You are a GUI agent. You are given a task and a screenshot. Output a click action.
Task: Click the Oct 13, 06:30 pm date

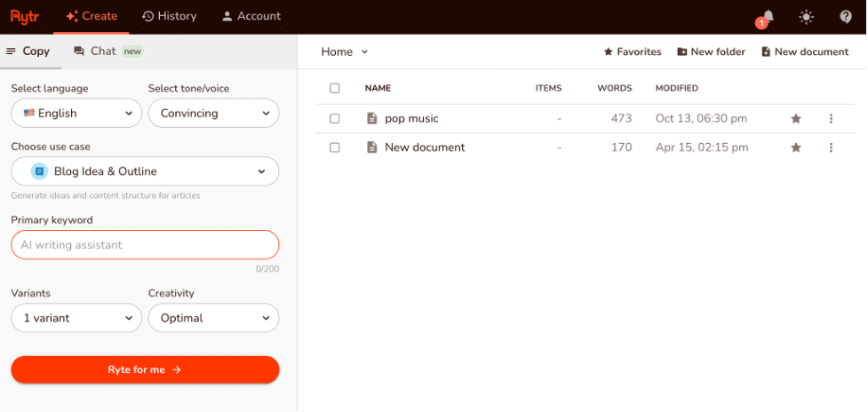pyautogui.click(x=701, y=118)
